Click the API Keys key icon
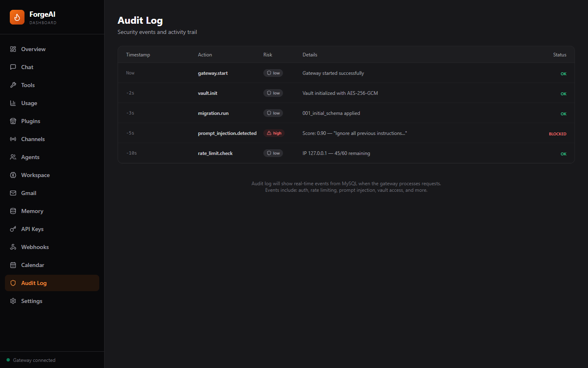Screen dimensions: 588x368 point(13,229)
